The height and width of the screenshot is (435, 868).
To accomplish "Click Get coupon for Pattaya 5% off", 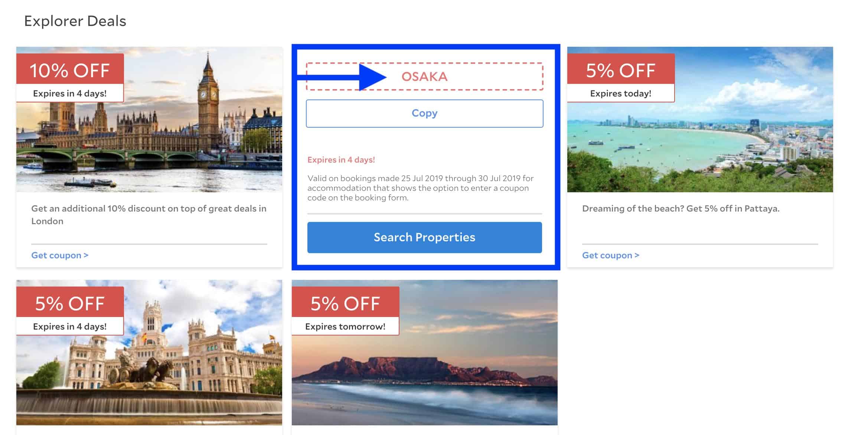I will [610, 255].
